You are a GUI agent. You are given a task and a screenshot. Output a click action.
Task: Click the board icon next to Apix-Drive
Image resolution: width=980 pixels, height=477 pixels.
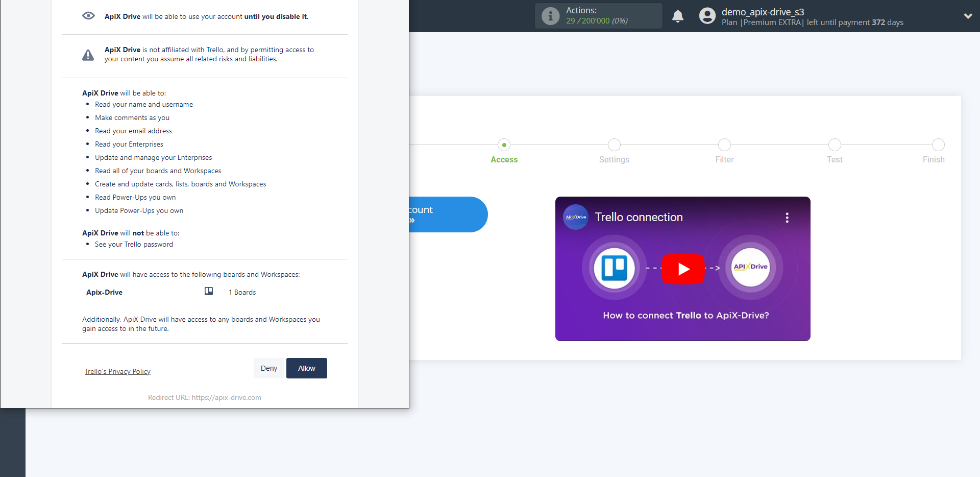pos(209,291)
